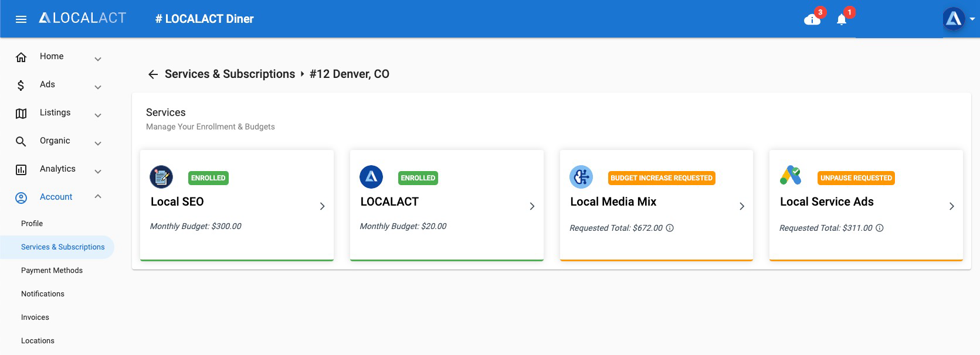Open the notifications bell
The height and width of the screenshot is (355, 980).
(x=842, y=20)
